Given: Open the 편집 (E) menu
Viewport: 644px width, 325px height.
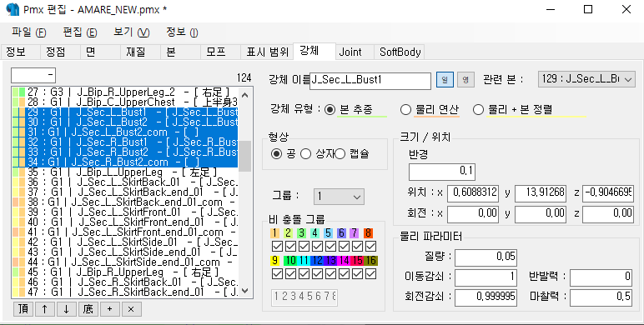Looking at the screenshot, I should [x=80, y=32].
